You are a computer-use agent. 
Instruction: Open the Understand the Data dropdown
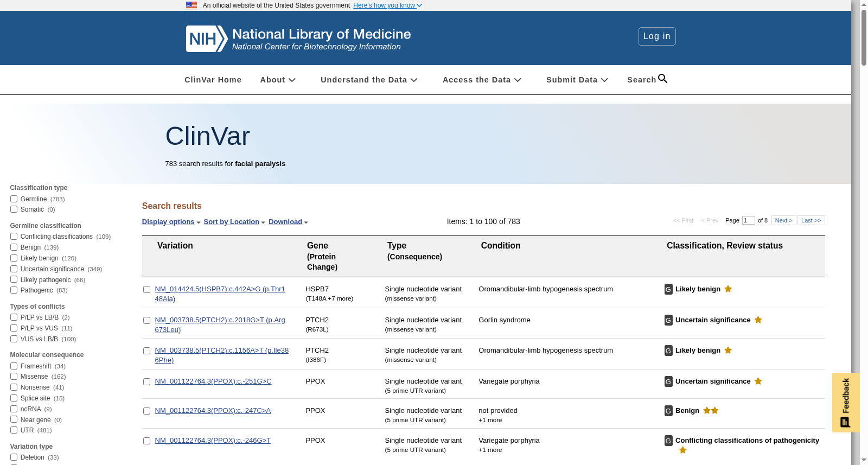point(369,80)
